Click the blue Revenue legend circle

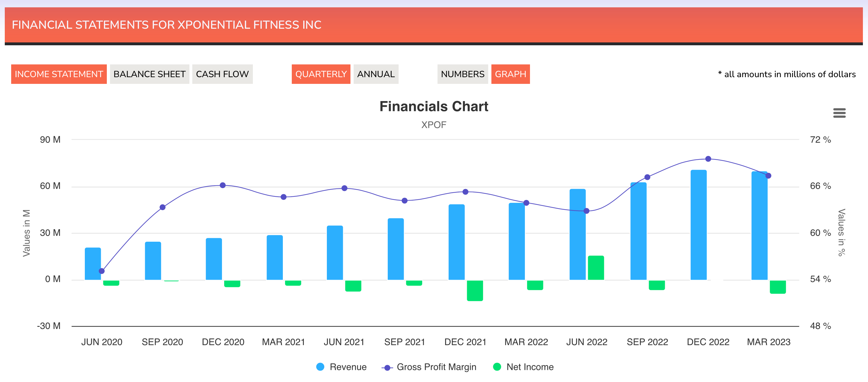[320, 367]
